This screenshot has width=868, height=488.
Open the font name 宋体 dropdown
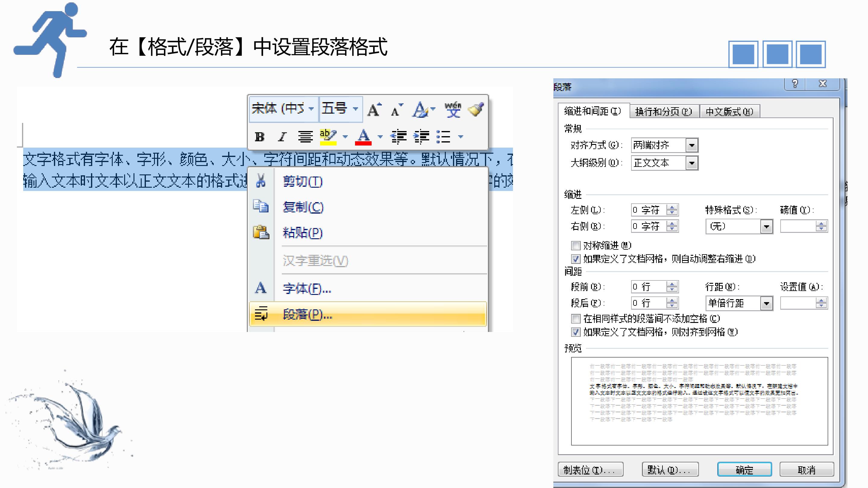point(311,109)
